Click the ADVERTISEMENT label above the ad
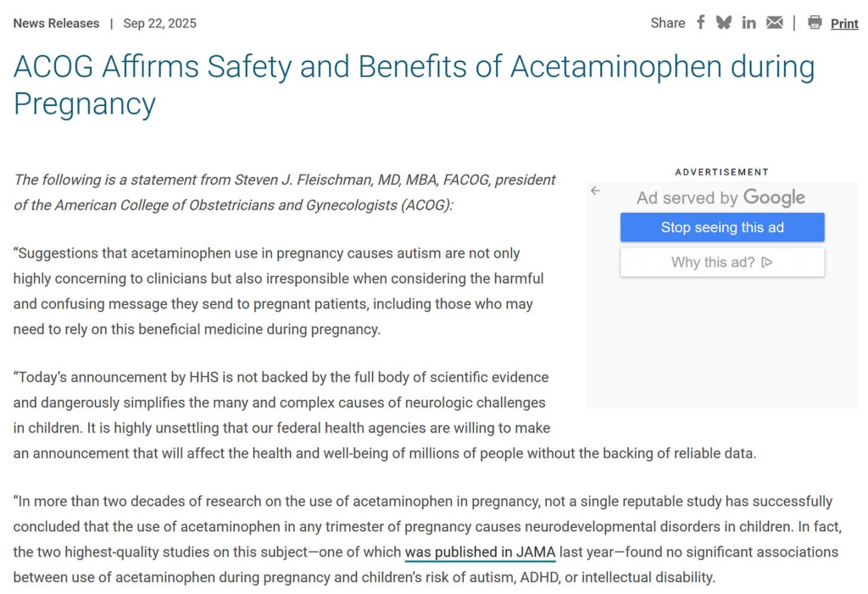Image resolution: width=868 pixels, height=594 pixels. (721, 172)
